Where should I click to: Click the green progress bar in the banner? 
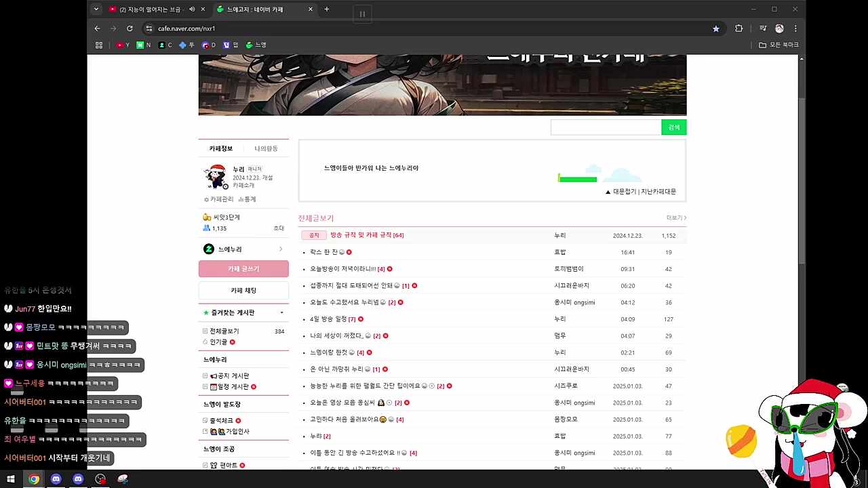click(577, 179)
